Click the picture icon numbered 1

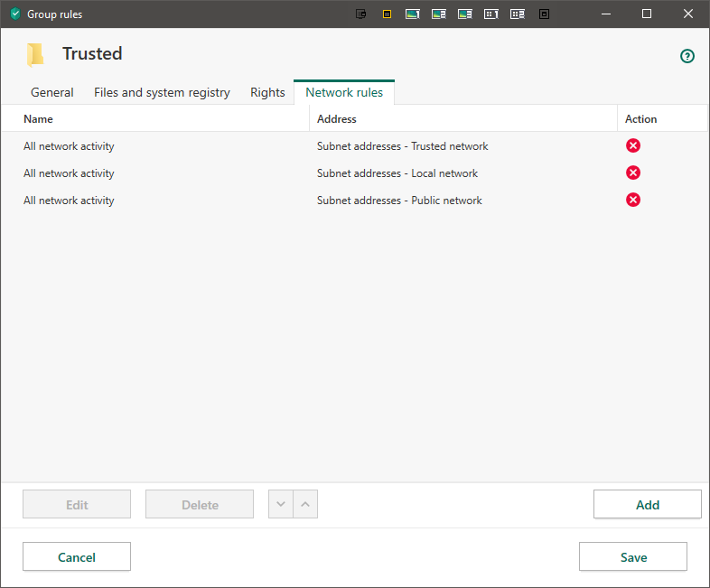click(413, 14)
